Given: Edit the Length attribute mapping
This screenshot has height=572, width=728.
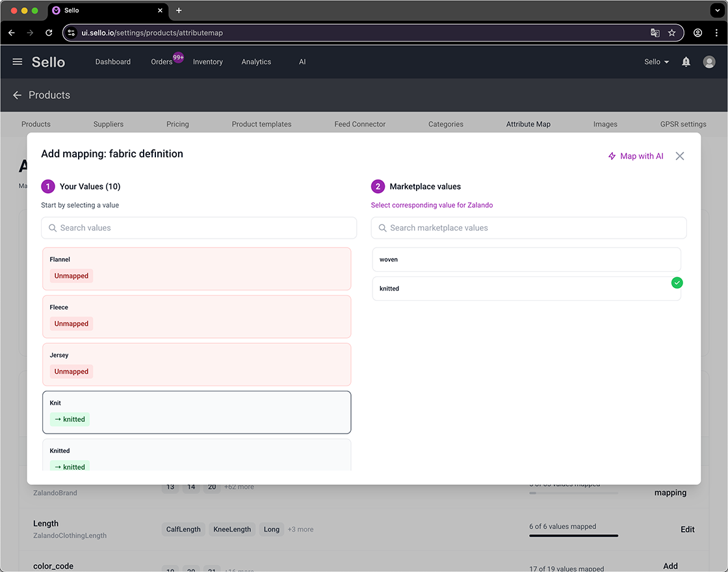Looking at the screenshot, I should (x=687, y=529).
